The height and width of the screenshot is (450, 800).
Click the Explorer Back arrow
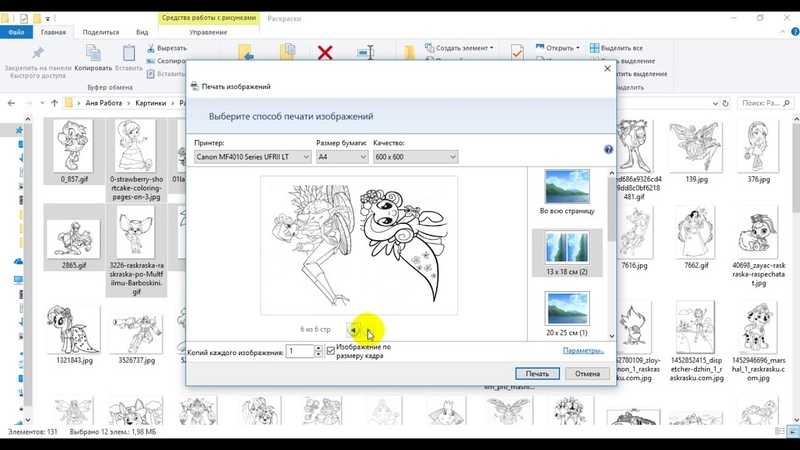11,103
